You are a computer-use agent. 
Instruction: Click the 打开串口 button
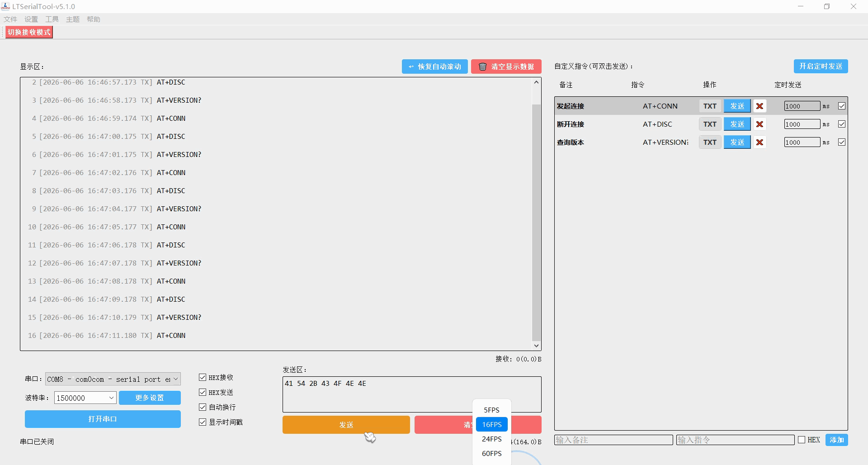point(103,419)
